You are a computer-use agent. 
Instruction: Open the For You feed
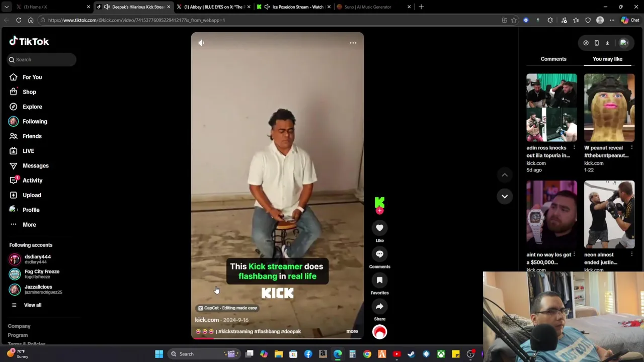click(x=32, y=77)
